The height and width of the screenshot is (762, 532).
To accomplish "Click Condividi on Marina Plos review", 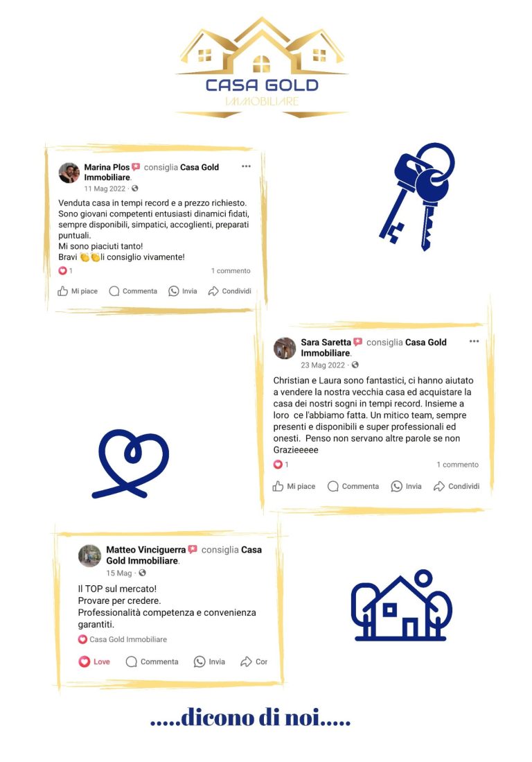I will point(229,291).
